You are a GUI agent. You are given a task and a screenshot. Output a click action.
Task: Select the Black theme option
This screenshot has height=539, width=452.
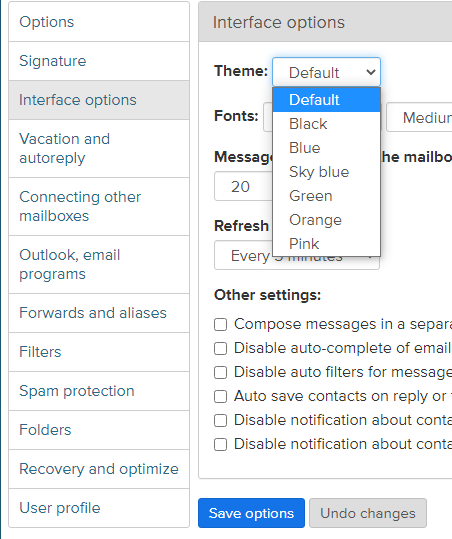(x=326, y=124)
